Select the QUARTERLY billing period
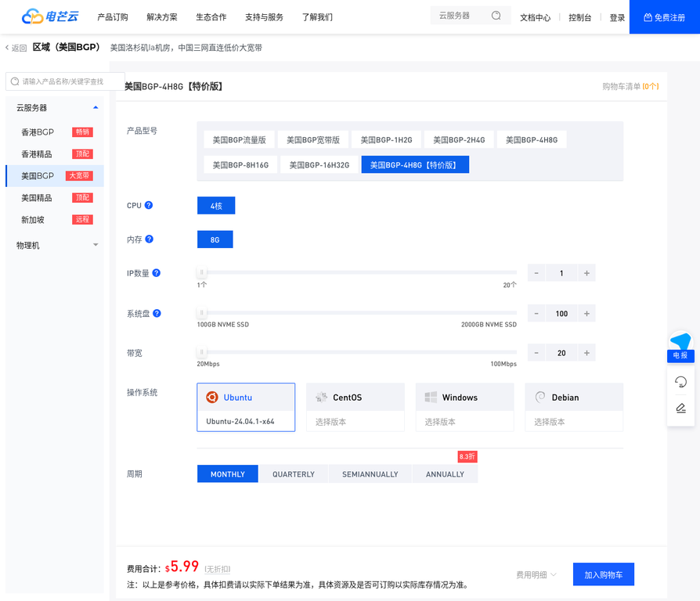The width and height of the screenshot is (700, 601). pos(294,474)
